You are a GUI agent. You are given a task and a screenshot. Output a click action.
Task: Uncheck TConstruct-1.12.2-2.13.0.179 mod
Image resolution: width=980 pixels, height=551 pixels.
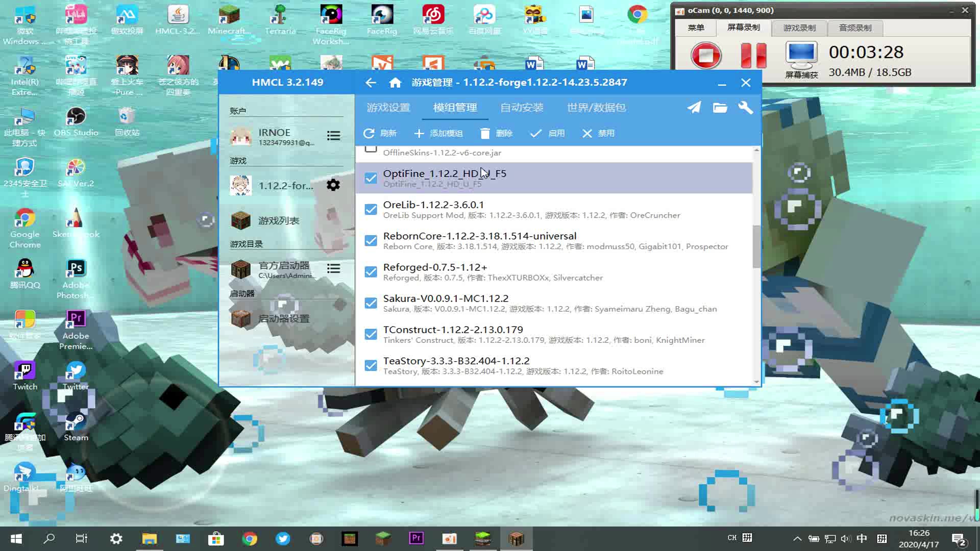point(371,334)
